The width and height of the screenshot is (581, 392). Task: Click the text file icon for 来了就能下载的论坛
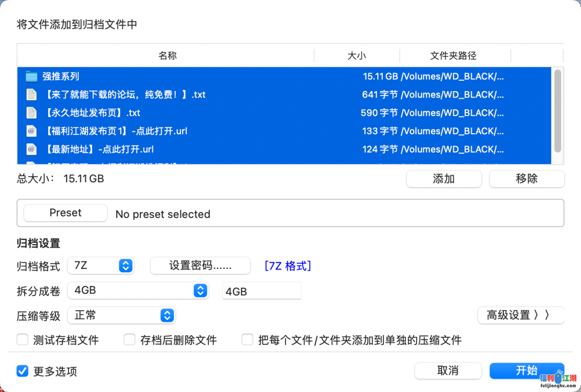click(x=31, y=94)
